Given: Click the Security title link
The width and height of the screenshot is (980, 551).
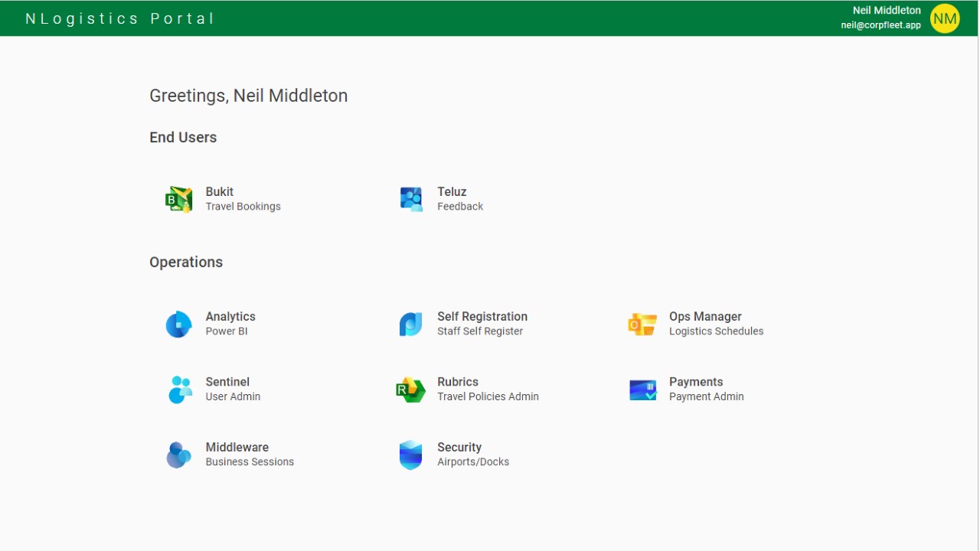Looking at the screenshot, I should 459,448.
